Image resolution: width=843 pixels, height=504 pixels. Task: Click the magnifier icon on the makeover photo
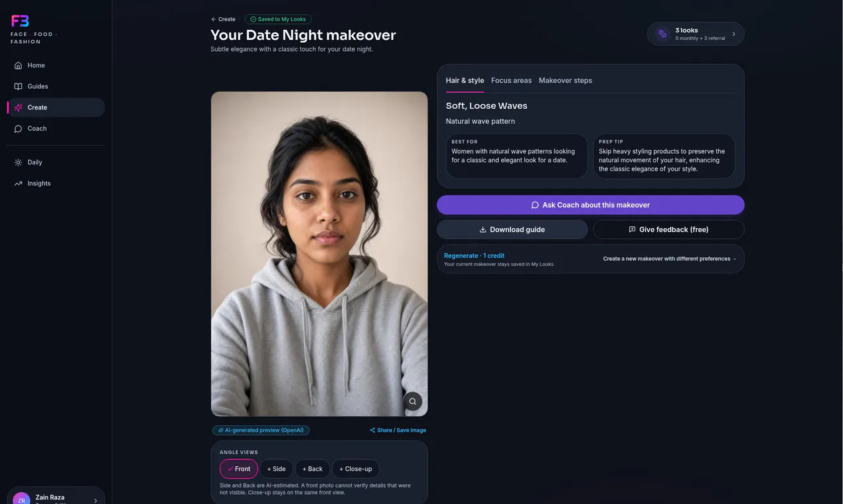412,401
